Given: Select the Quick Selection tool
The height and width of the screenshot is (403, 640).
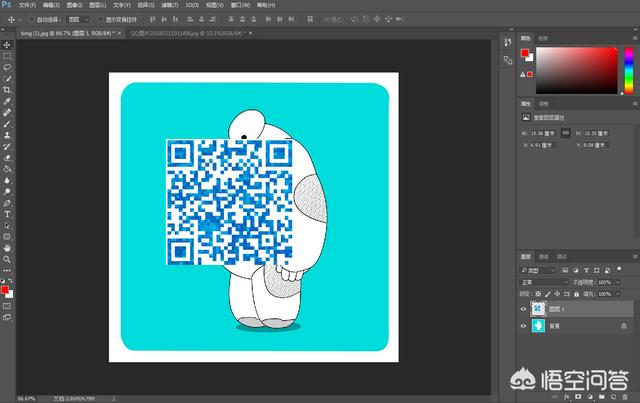Looking at the screenshot, I should [x=7, y=79].
